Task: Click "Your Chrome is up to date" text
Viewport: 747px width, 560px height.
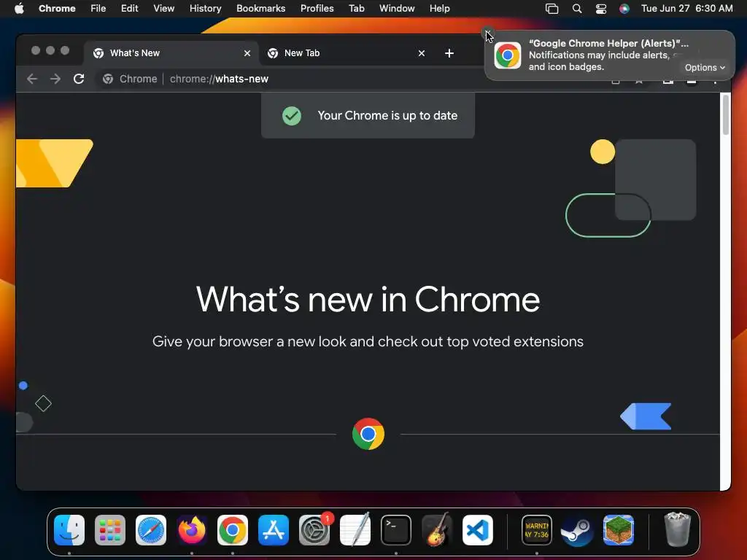Action: tap(388, 116)
